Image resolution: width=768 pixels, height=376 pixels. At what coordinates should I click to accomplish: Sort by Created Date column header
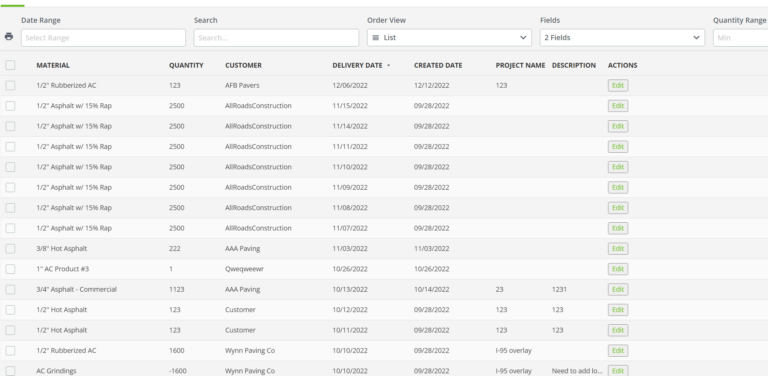(x=438, y=65)
